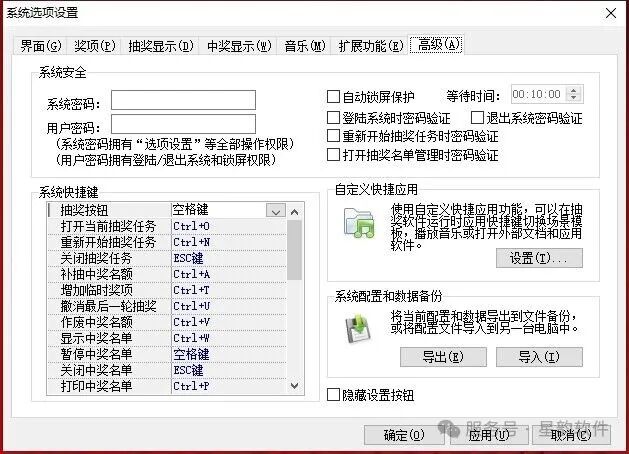Viewport: 629px width, 454px height.
Task: Open custom shortcut app 设置(T)... button
Action: 539,258
